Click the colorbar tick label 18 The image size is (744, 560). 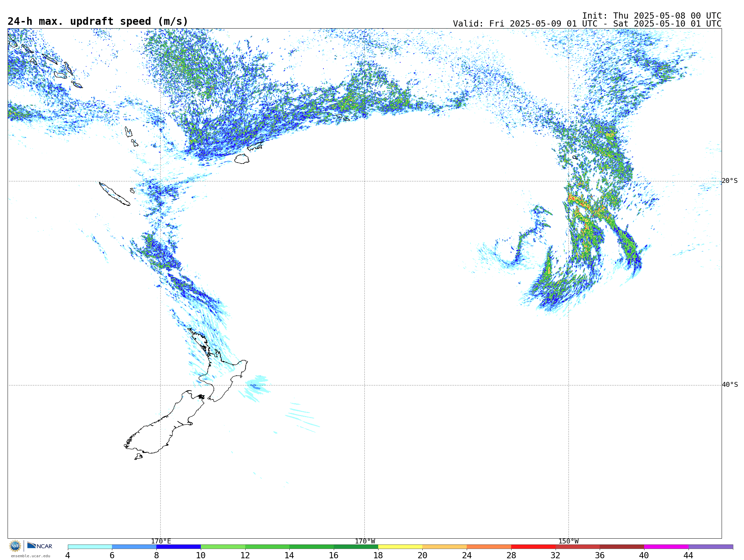click(x=378, y=556)
